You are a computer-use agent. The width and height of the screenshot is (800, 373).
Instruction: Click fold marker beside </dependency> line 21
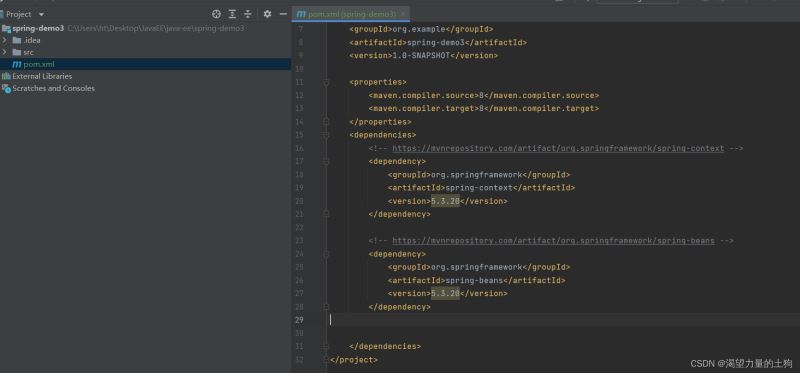coord(326,214)
